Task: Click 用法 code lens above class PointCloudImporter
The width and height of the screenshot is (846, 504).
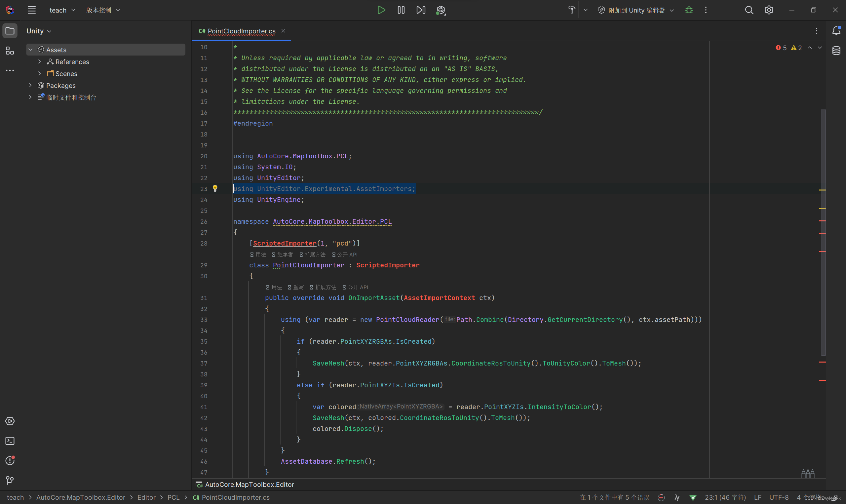Action: (258, 254)
